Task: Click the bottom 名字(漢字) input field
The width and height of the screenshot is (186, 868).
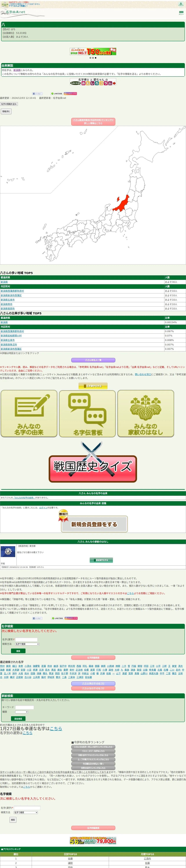Action: tap(27, 808)
